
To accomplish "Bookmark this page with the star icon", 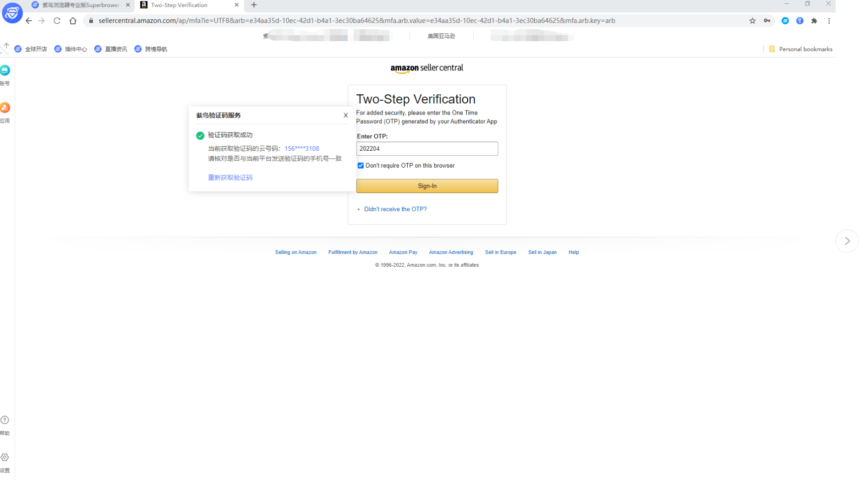I will pos(752,21).
